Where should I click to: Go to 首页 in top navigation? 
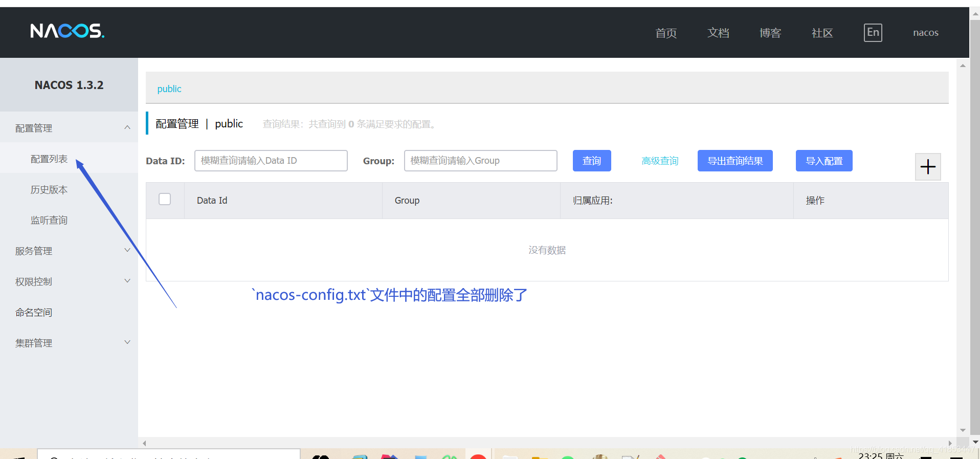tap(666, 33)
